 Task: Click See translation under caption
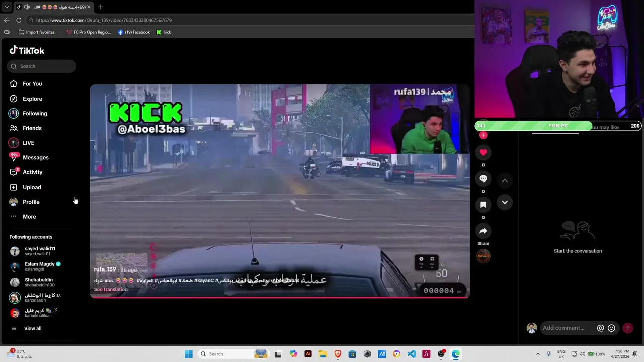tap(111, 289)
